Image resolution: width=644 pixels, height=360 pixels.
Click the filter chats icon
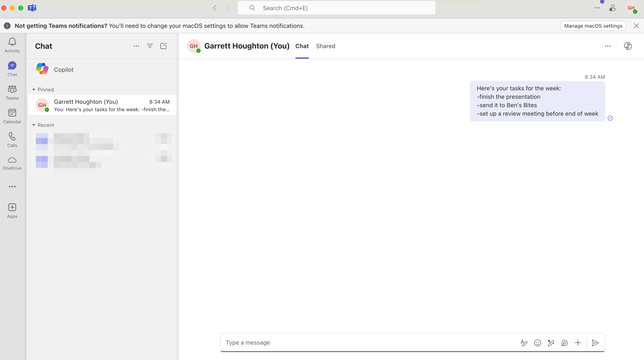[150, 46]
